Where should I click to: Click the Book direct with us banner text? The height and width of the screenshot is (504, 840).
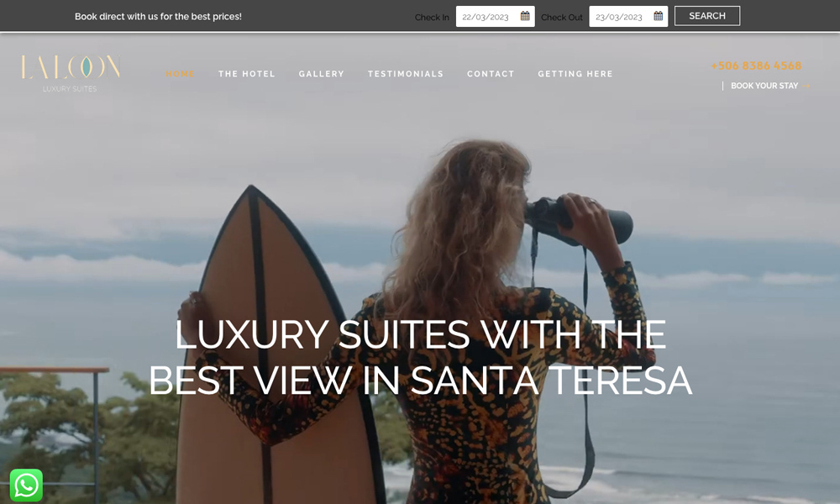(x=158, y=17)
